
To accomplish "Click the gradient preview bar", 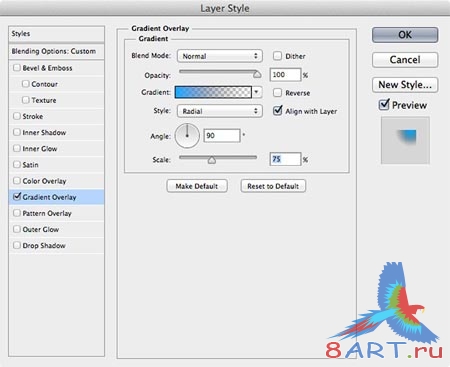I will tap(213, 92).
